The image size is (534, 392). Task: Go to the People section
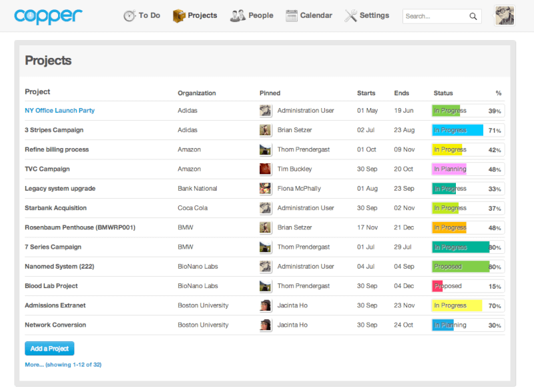(x=261, y=15)
